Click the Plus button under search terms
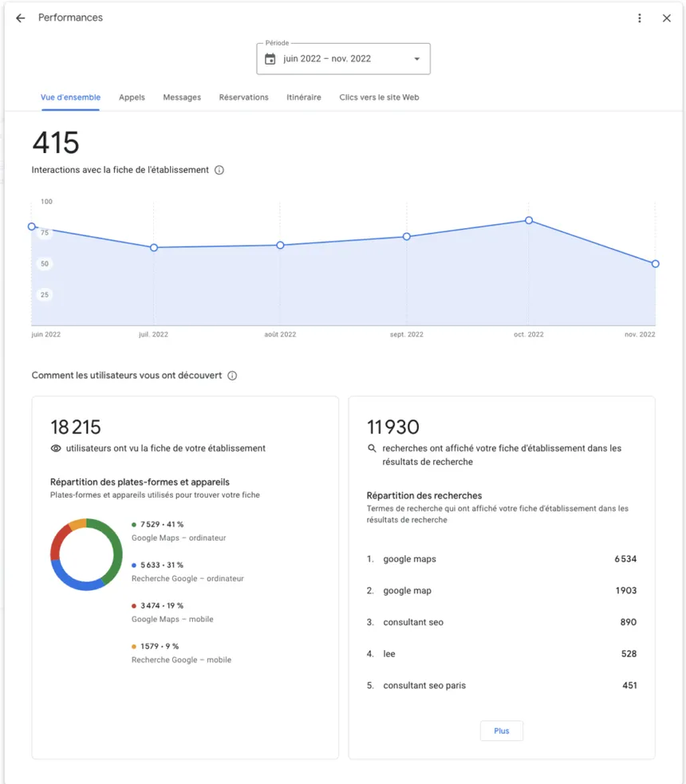686x784 pixels. [501, 731]
